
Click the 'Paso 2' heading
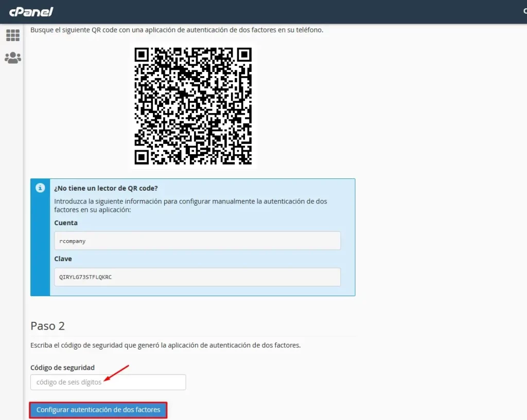coord(47,326)
